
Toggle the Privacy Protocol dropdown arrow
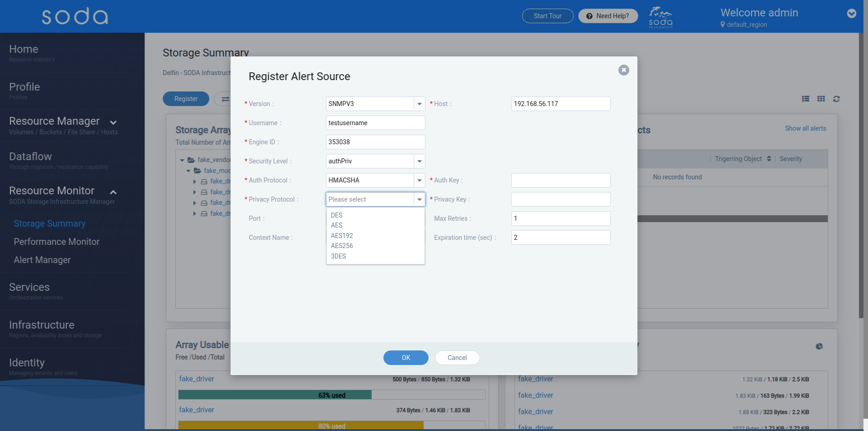[x=419, y=199]
